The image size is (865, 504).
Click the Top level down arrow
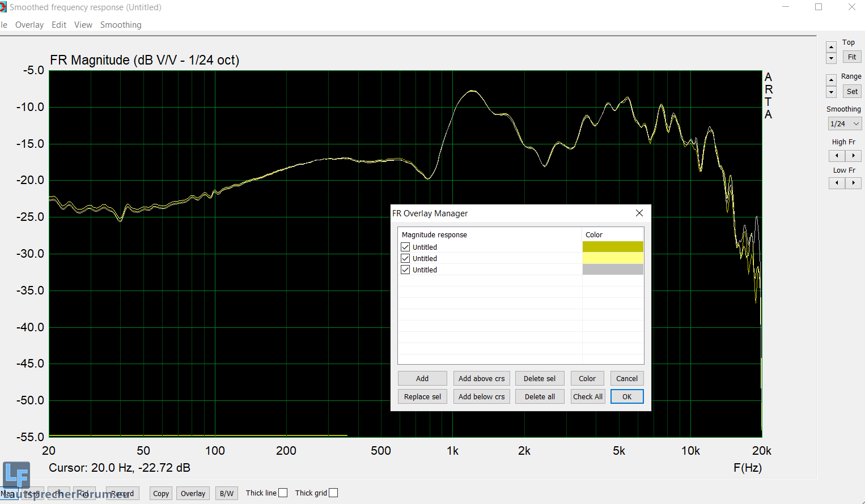click(x=831, y=58)
